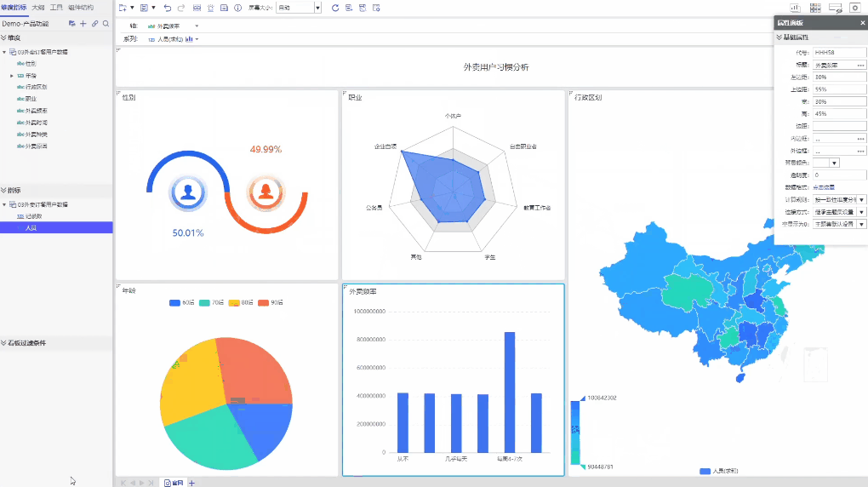Image resolution: width=868 pixels, height=487 pixels.
Task: Select the 记录数 indicator in tree
Action: [33, 216]
